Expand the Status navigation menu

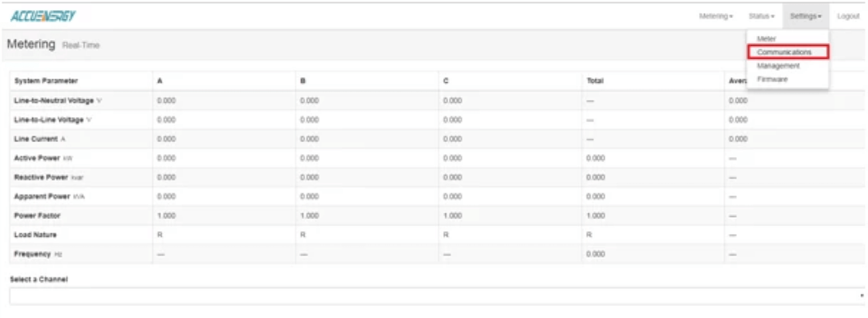click(761, 16)
